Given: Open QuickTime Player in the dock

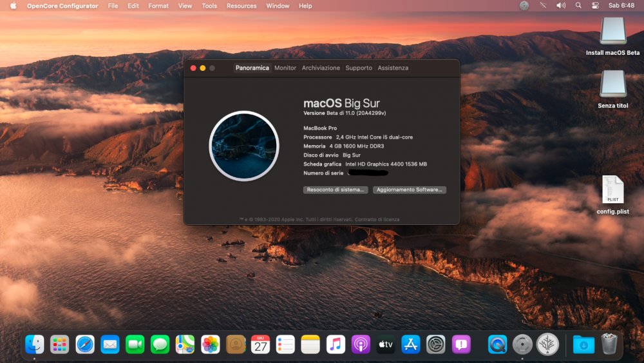Looking at the screenshot, I should click(497, 344).
